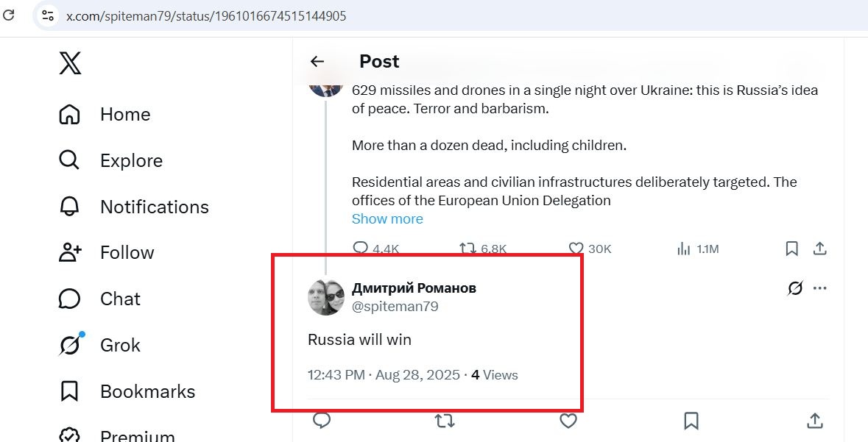This screenshot has width=868, height=442.
Task: Focus the browser address bar URL
Action: coord(206,16)
